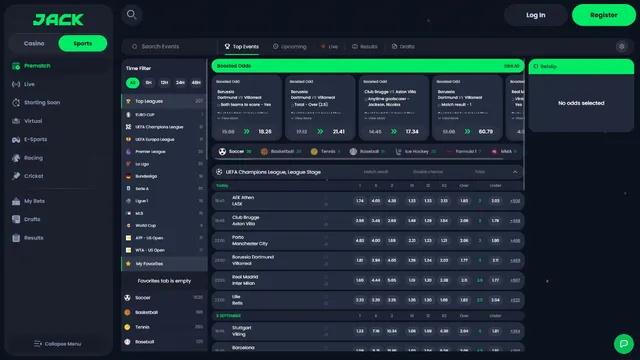The image size is (640, 360).
Task: Expand Tennis in the sports list
Action: [x=164, y=327]
